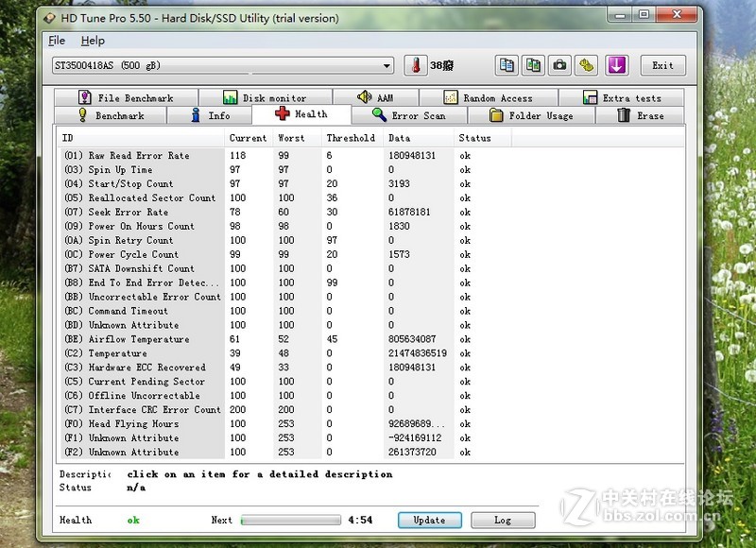The image size is (756, 548).
Task: Open the Help menu
Action: [93, 41]
